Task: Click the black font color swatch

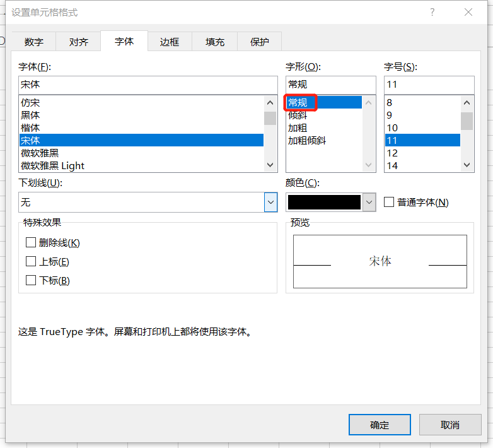Action: (x=324, y=203)
